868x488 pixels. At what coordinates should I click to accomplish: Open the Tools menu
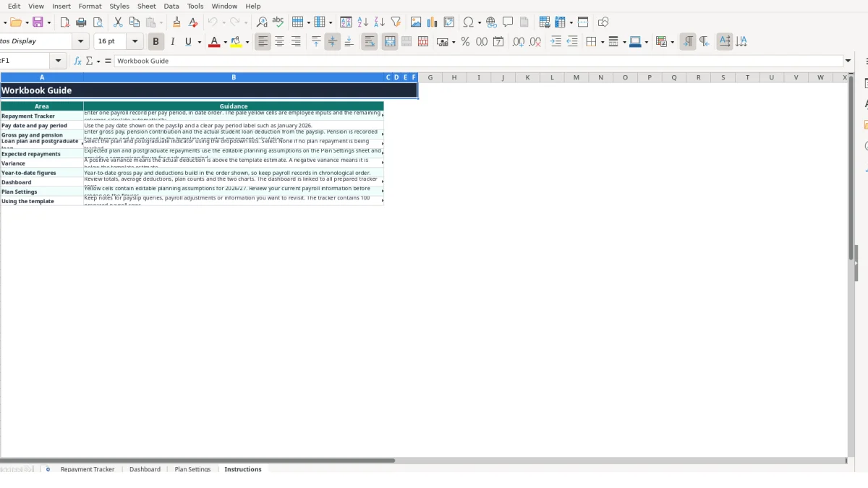[195, 6]
